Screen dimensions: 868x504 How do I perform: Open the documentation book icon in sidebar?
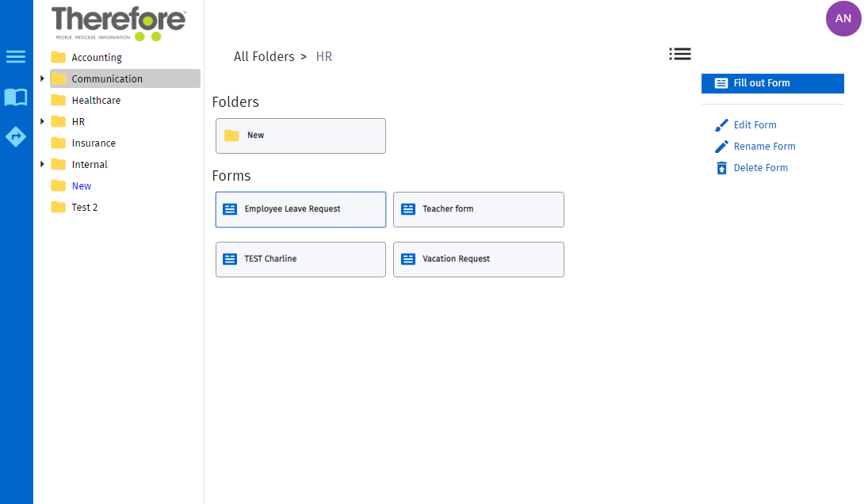16,97
